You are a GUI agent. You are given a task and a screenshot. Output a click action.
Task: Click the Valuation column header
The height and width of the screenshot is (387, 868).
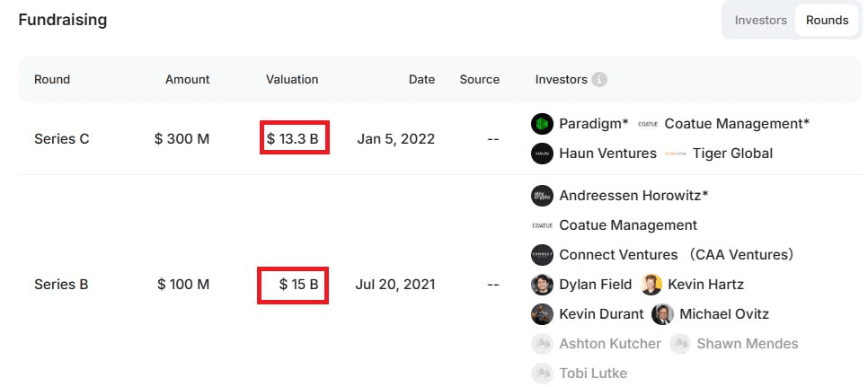point(292,80)
